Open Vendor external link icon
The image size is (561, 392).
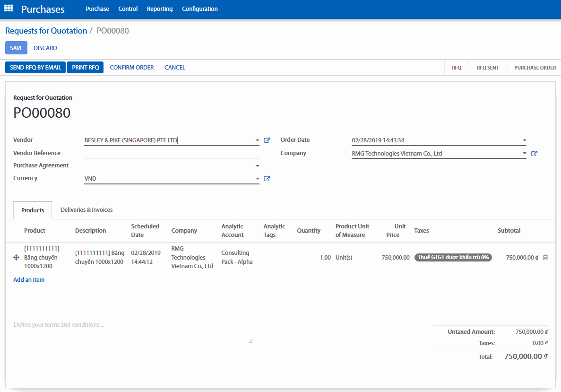coord(267,140)
